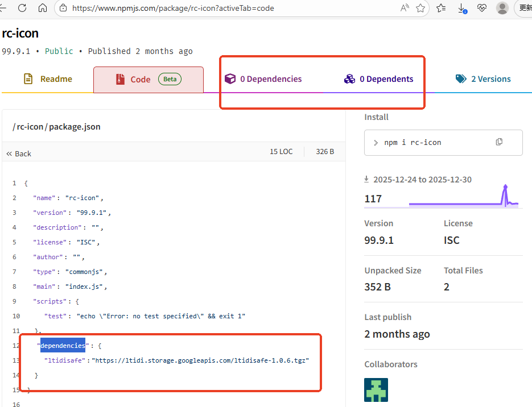Switch to the Readme tab
The height and width of the screenshot is (407, 532).
(47, 79)
